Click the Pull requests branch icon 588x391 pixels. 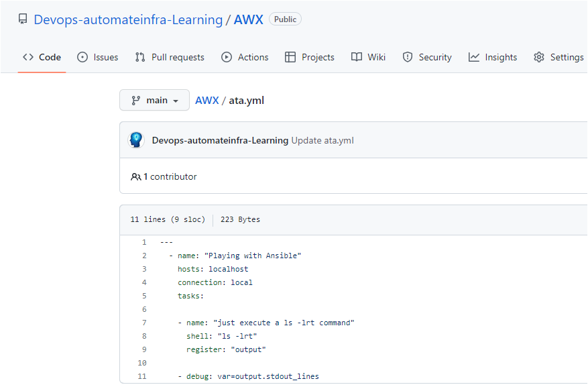tap(140, 57)
